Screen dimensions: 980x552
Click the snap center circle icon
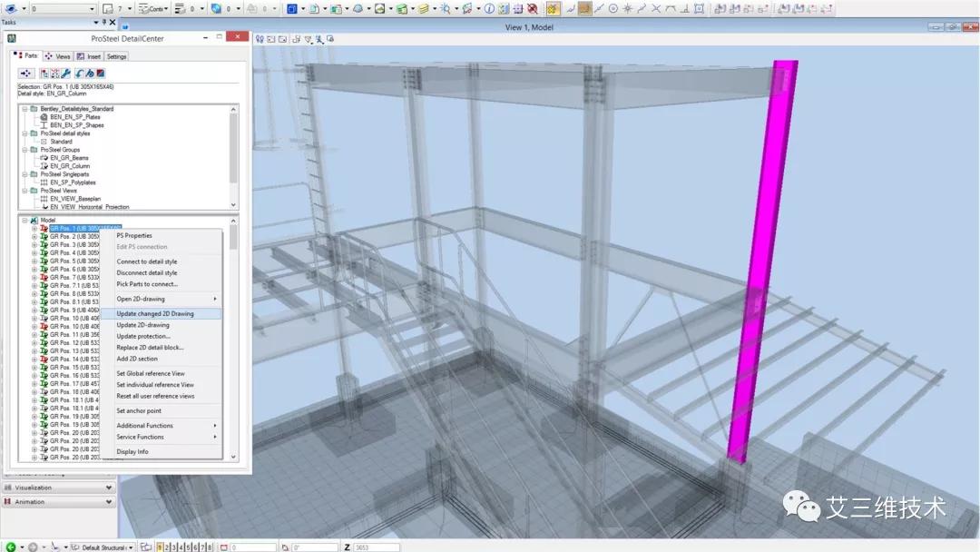613,9
